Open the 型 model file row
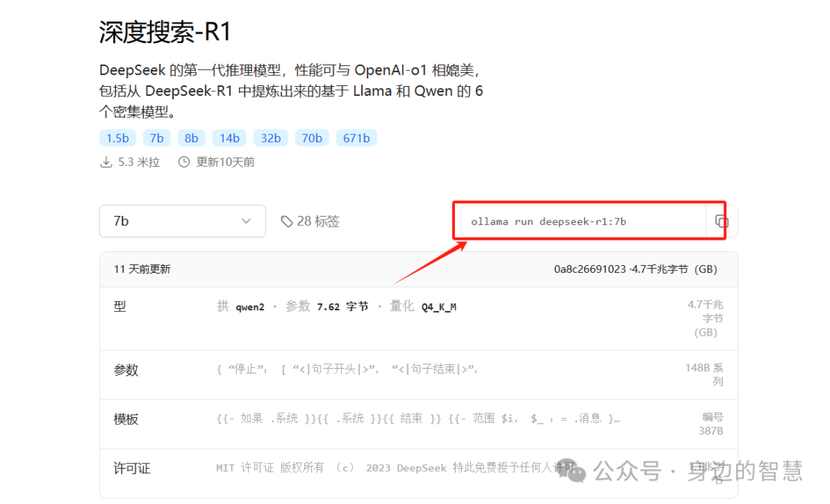 419,318
